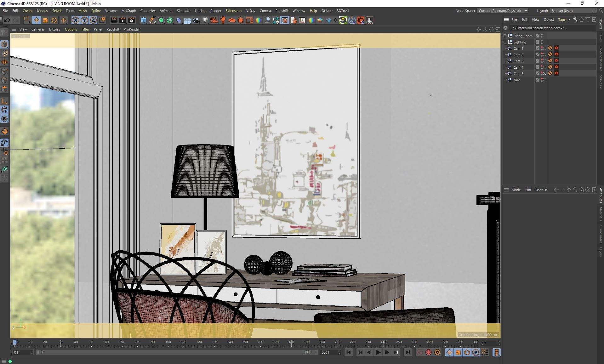
Task: Click the playhead at frame 0
Action: pyautogui.click(x=14, y=342)
